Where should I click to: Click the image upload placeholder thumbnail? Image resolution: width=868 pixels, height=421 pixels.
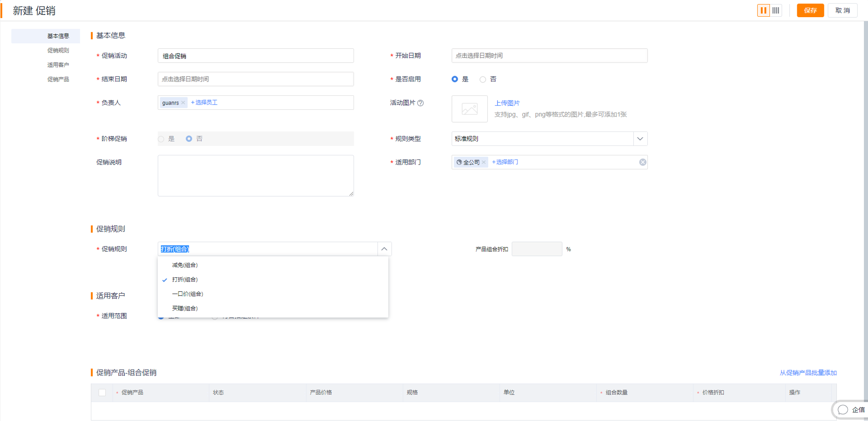tap(469, 109)
